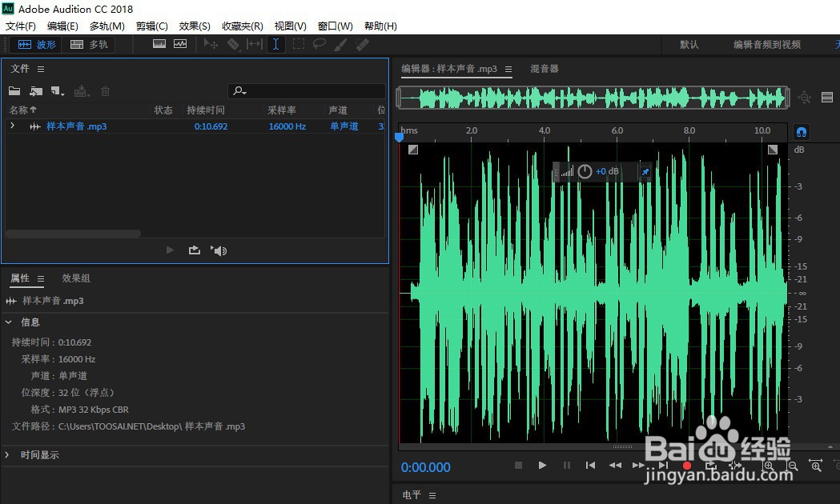Toggle headphones snapping icon on timeline
The width and height of the screenshot is (840, 504).
coord(802,132)
